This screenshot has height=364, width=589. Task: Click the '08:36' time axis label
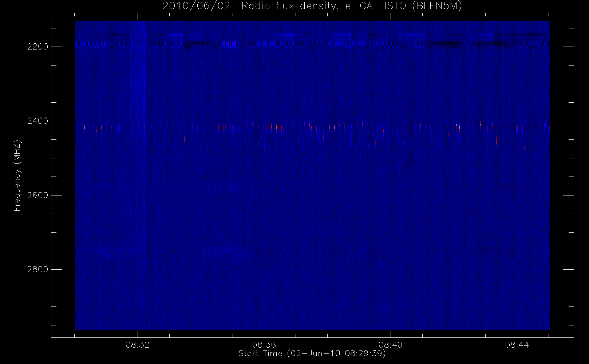click(264, 345)
